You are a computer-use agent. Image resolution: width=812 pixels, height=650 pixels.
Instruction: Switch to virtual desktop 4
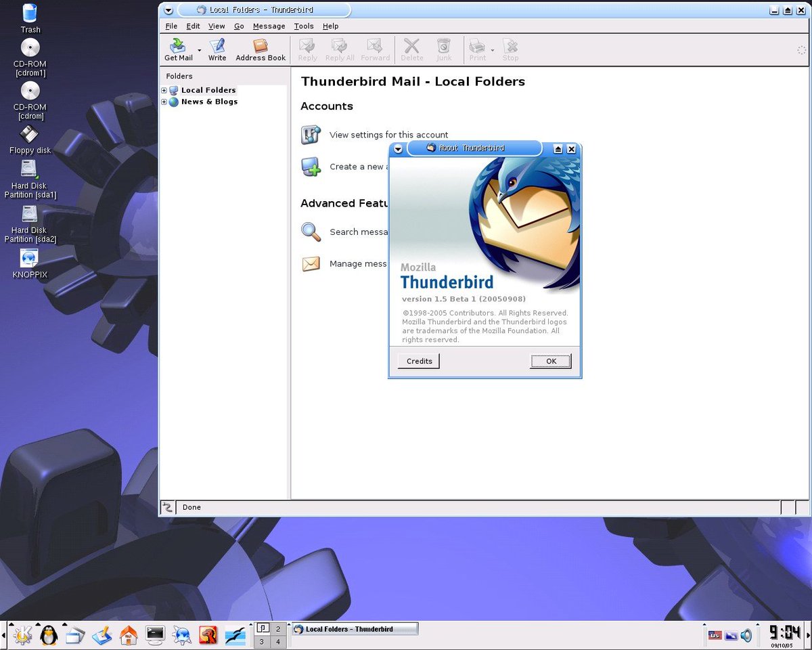[278, 642]
